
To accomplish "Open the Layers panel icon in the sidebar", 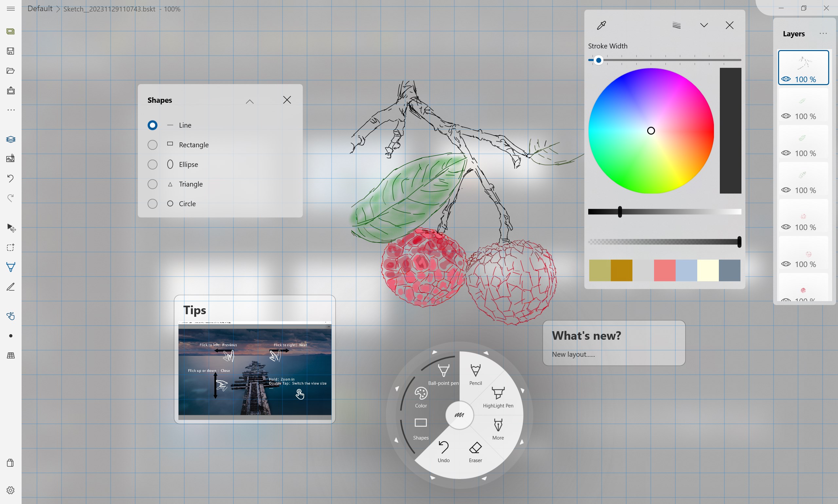I will (x=10, y=139).
